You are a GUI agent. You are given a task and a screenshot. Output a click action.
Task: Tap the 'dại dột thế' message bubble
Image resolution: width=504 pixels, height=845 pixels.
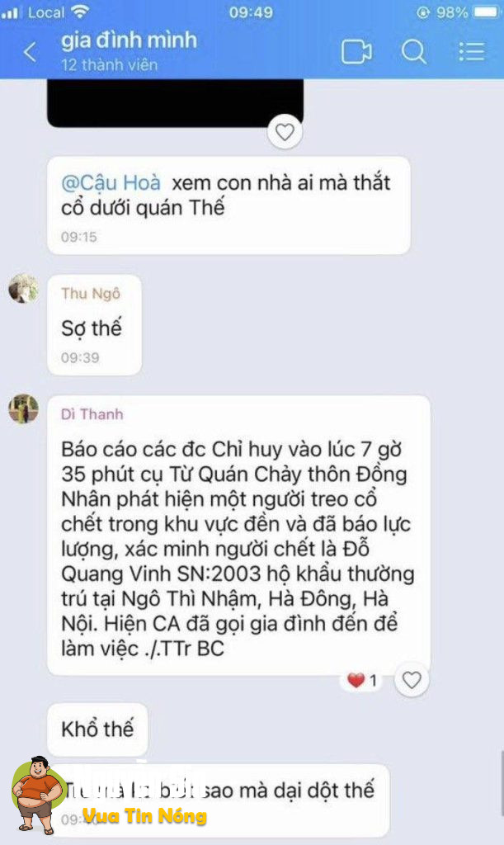pos(218,799)
